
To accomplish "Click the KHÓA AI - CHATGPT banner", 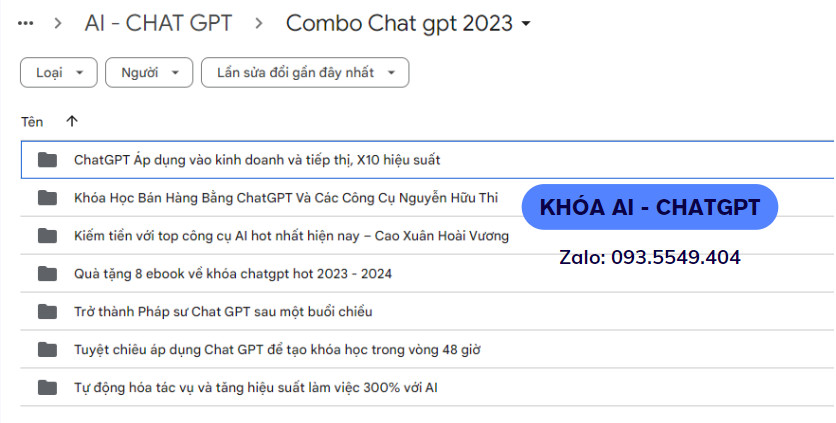I will click(650, 207).
